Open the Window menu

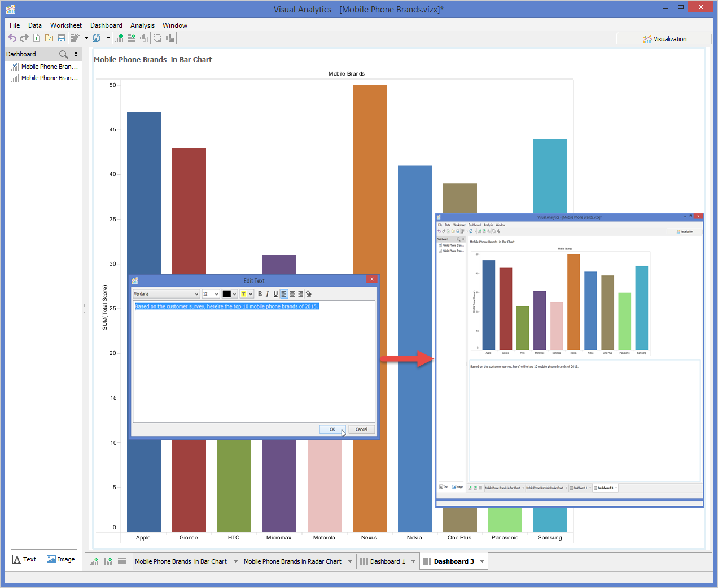175,25
